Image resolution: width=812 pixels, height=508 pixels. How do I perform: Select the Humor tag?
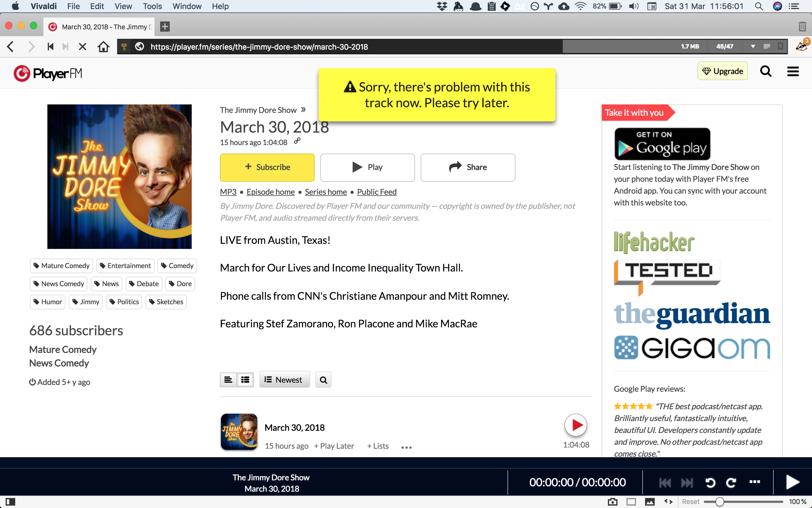[x=48, y=302]
